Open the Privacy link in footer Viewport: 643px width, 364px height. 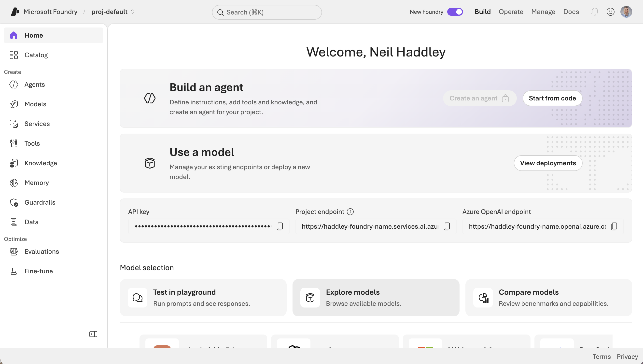click(x=627, y=356)
